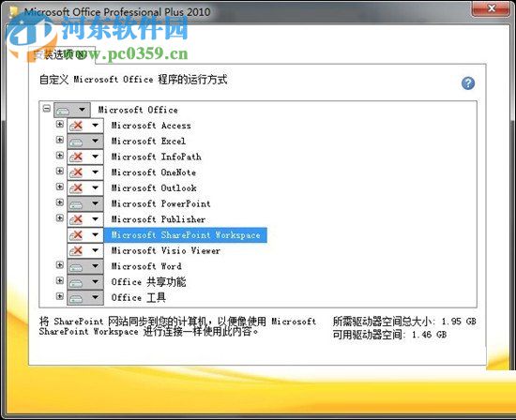
Task: Expand the Office 共享功能 node
Action: click(x=59, y=280)
